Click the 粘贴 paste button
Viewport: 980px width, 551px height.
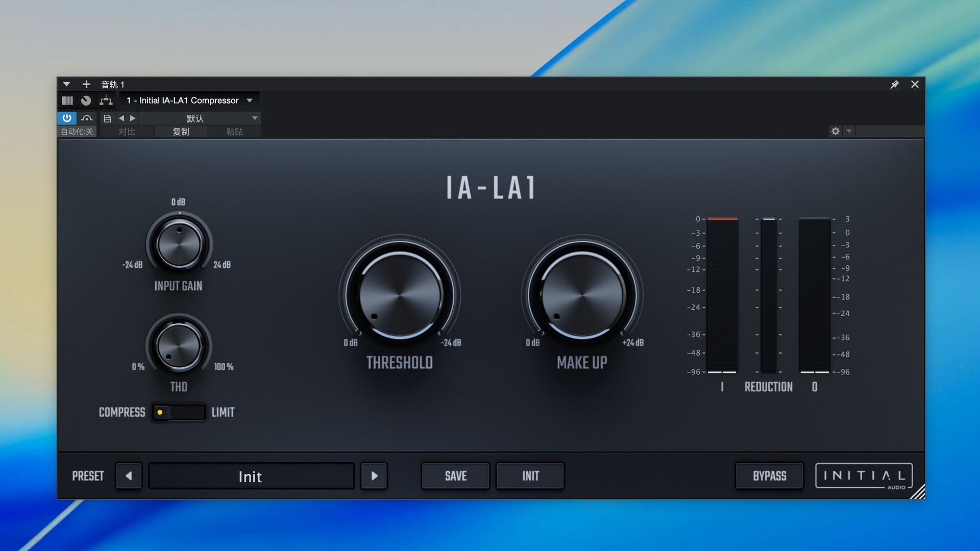point(234,132)
